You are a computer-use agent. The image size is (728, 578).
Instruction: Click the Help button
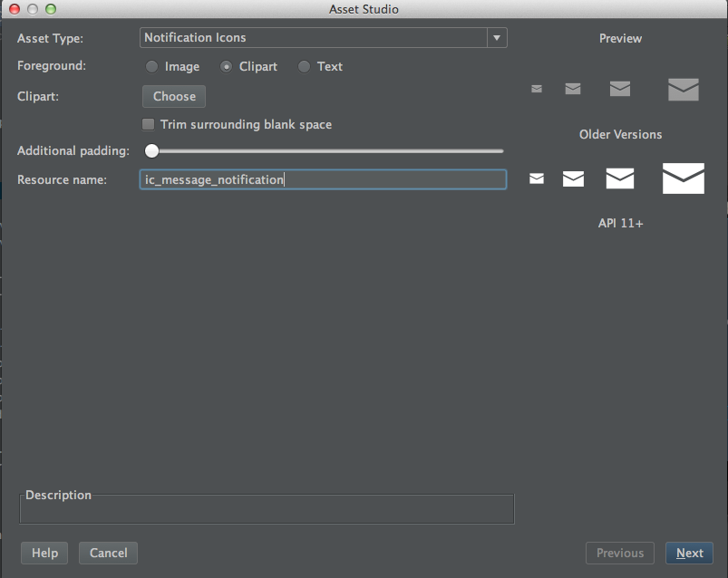44,553
